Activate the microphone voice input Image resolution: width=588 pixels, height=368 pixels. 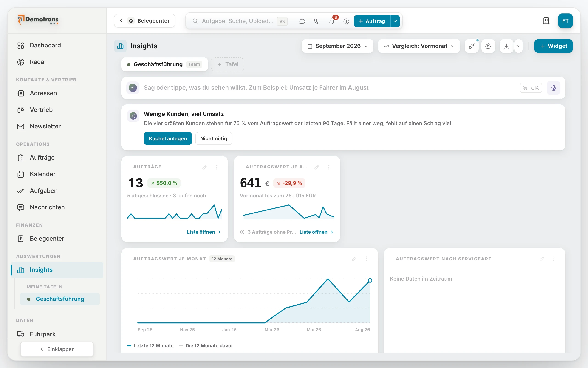pyautogui.click(x=554, y=88)
